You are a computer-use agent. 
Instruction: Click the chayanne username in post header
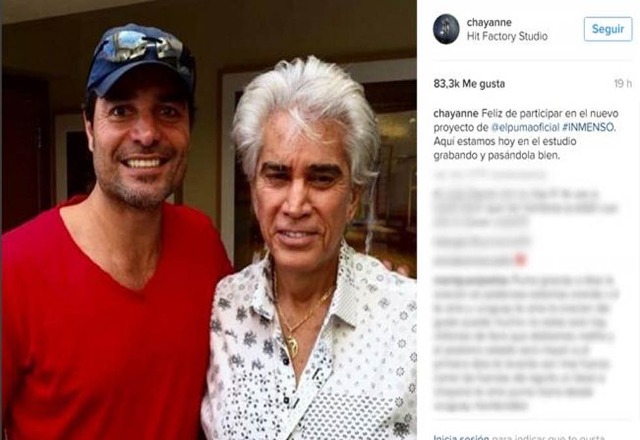click(489, 22)
